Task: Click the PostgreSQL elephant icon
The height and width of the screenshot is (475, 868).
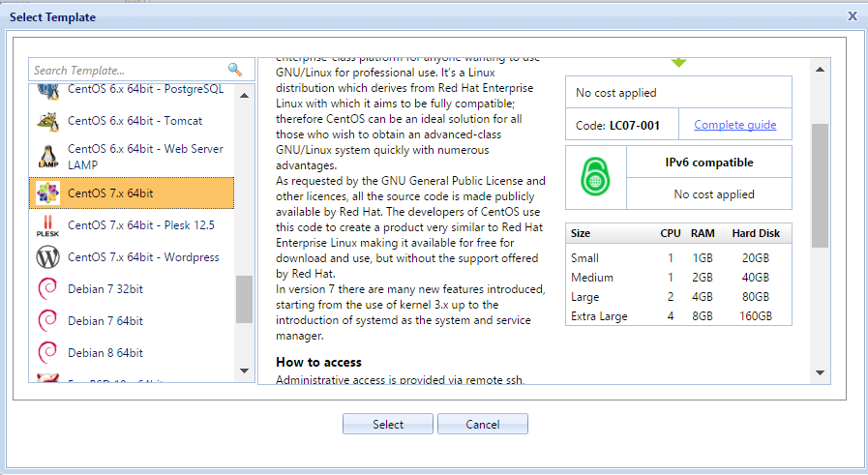Action: tap(48, 91)
